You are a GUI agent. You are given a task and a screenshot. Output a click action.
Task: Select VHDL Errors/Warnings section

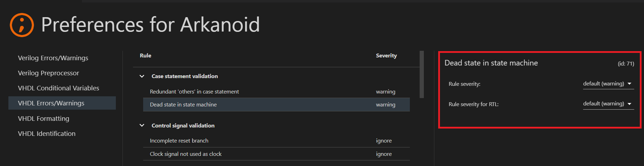tap(51, 103)
